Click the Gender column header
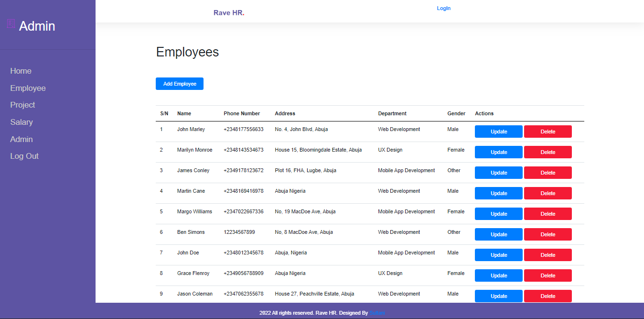Image resolution: width=644 pixels, height=319 pixels. [x=456, y=113]
